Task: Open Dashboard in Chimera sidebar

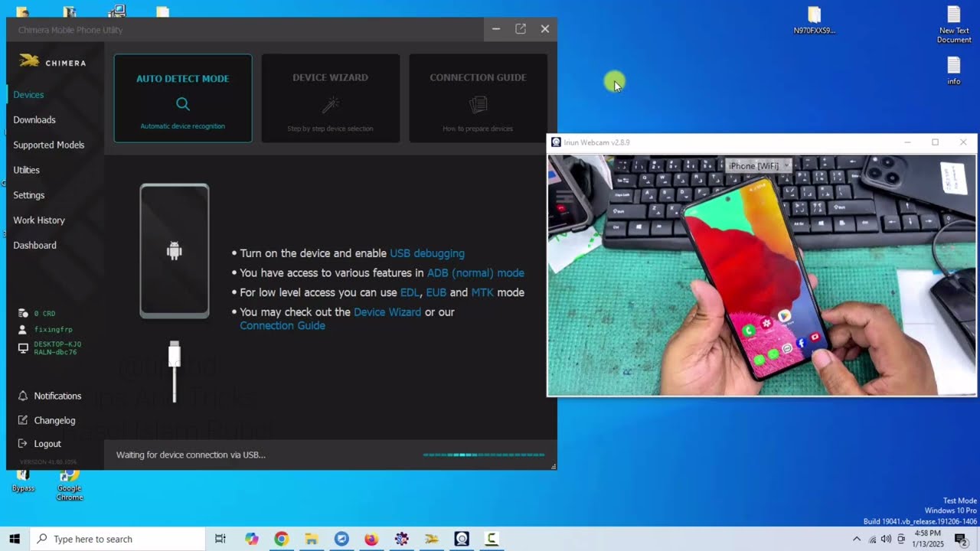Action: (34, 246)
